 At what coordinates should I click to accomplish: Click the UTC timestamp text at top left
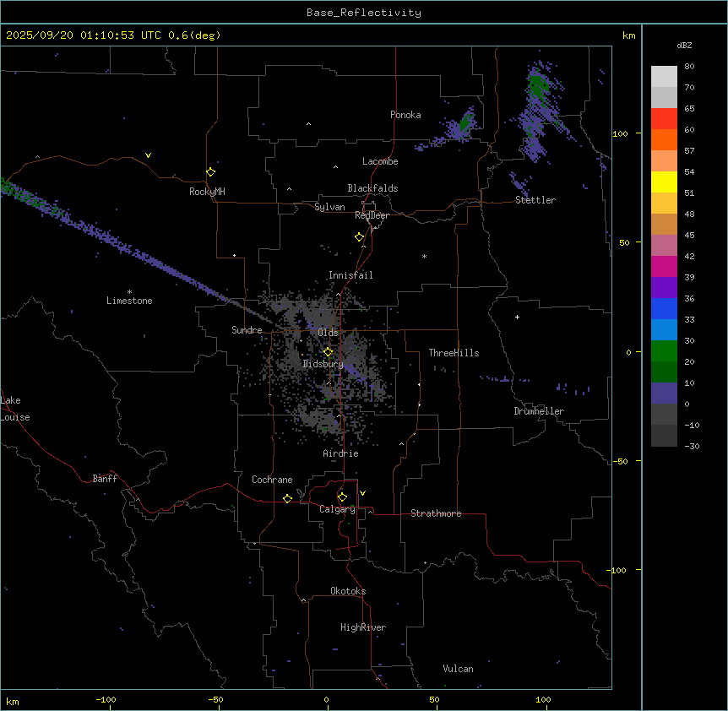coord(113,35)
